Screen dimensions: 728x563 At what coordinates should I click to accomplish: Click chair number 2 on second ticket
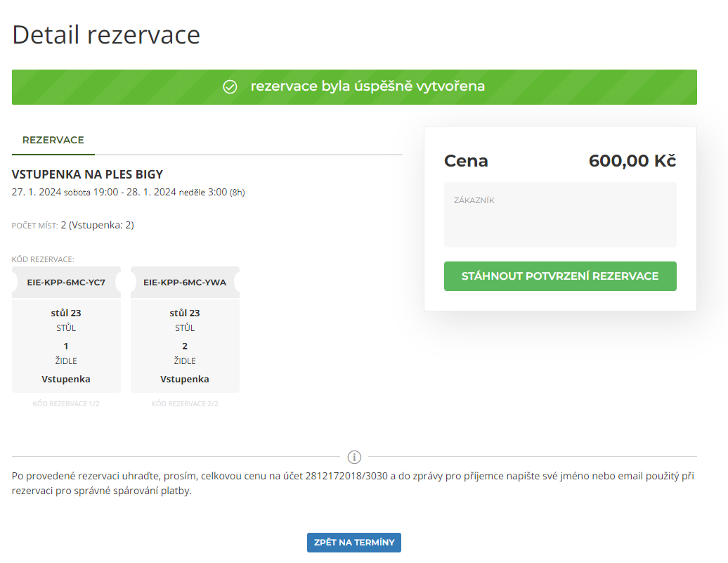(x=185, y=346)
